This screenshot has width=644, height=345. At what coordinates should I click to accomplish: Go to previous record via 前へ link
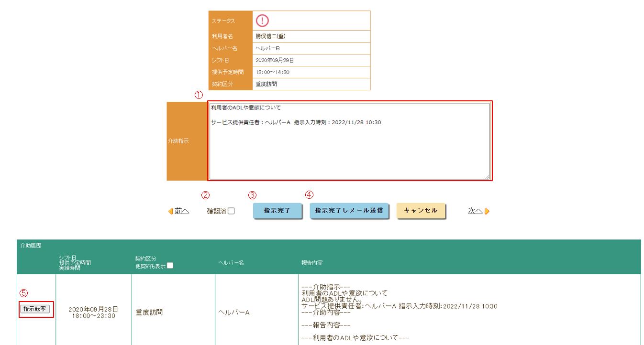pos(182,211)
